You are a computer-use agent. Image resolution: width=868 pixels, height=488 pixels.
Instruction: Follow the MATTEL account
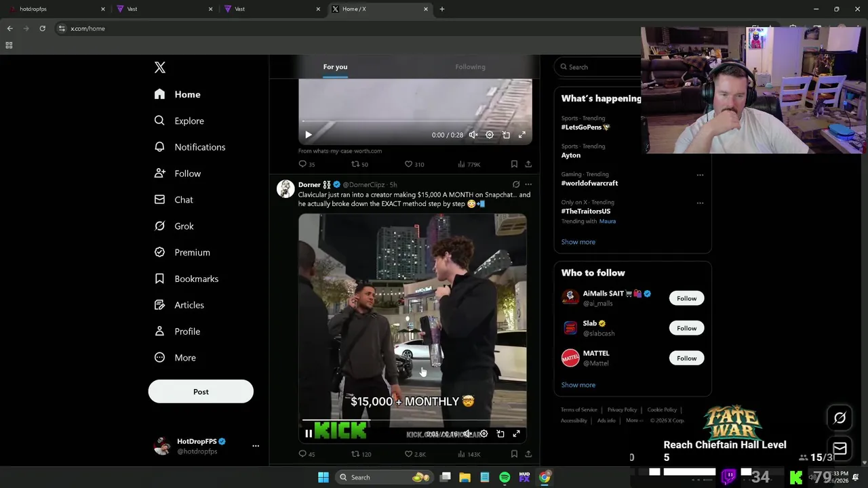(686, 358)
